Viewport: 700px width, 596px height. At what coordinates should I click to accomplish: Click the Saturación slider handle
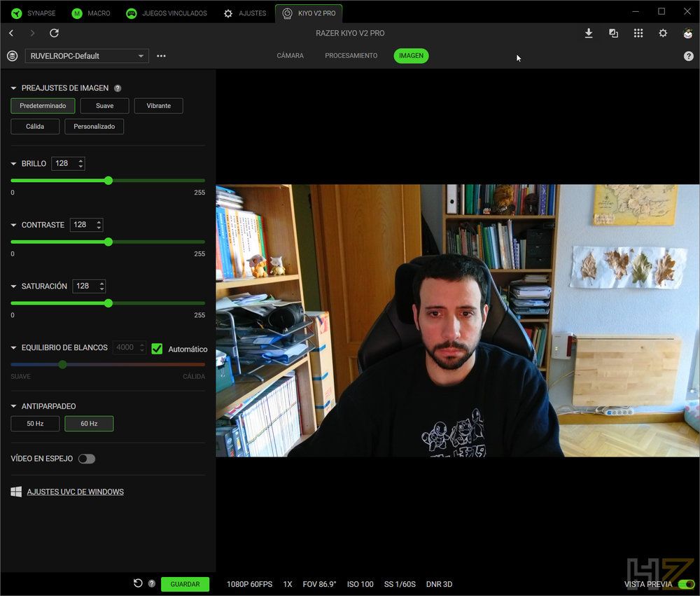[108, 303]
